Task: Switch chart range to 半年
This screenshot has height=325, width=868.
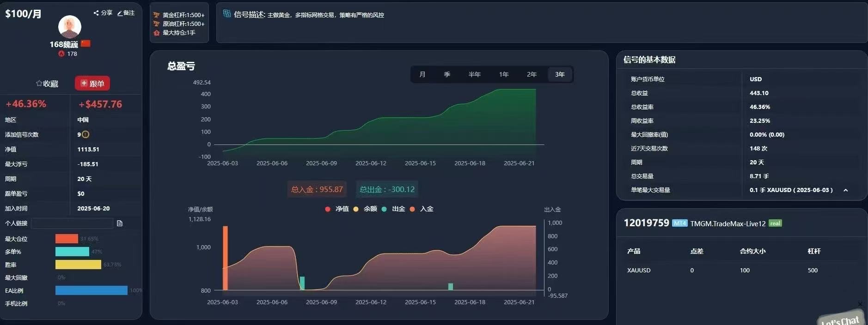Action: pyautogui.click(x=475, y=74)
